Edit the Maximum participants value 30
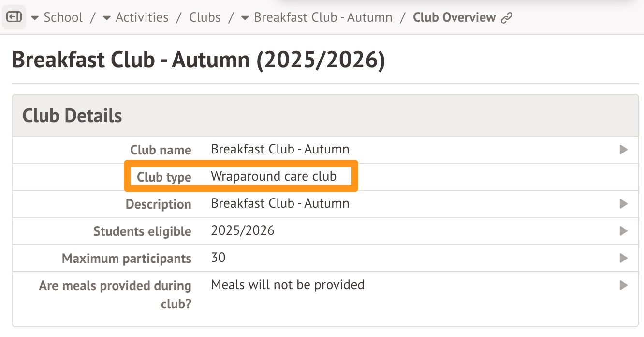 tap(219, 258)
